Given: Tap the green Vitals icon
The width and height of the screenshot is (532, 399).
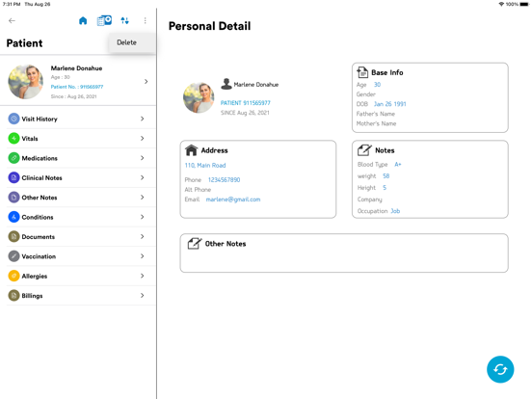Looking at the screenshot, I should [x=13, y=139].
